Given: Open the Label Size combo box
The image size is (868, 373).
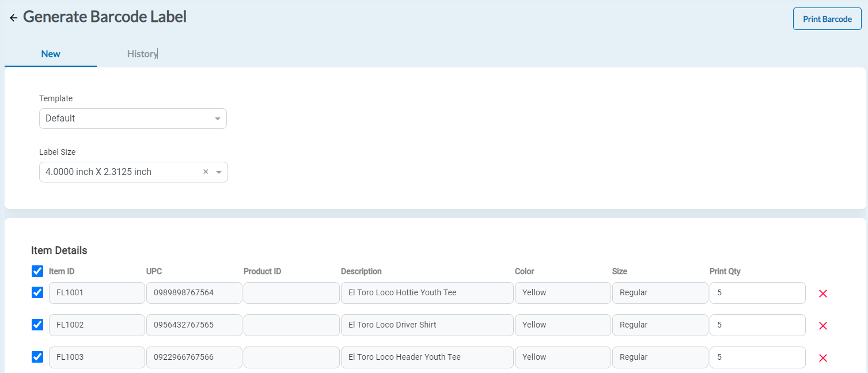Looking at the screenshot, I should tap(134, 172).
